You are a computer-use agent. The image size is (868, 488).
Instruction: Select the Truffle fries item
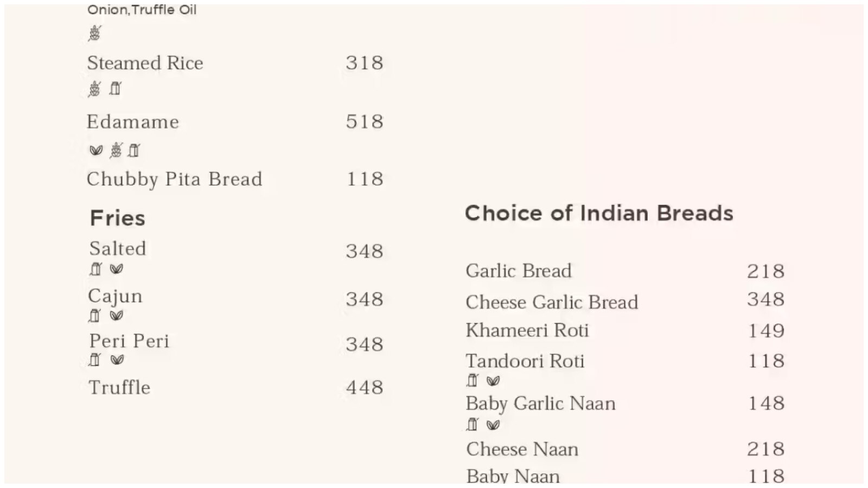click(x=119, y=388)
